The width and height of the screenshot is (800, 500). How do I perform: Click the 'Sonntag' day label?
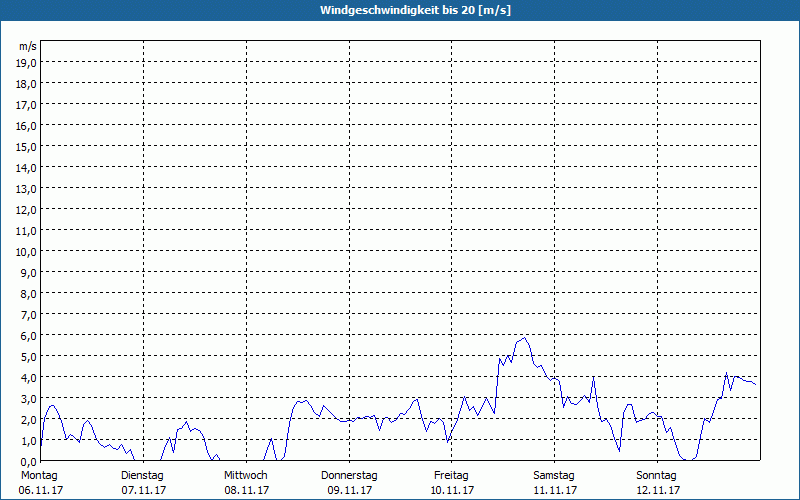click(x=657, y=476)
